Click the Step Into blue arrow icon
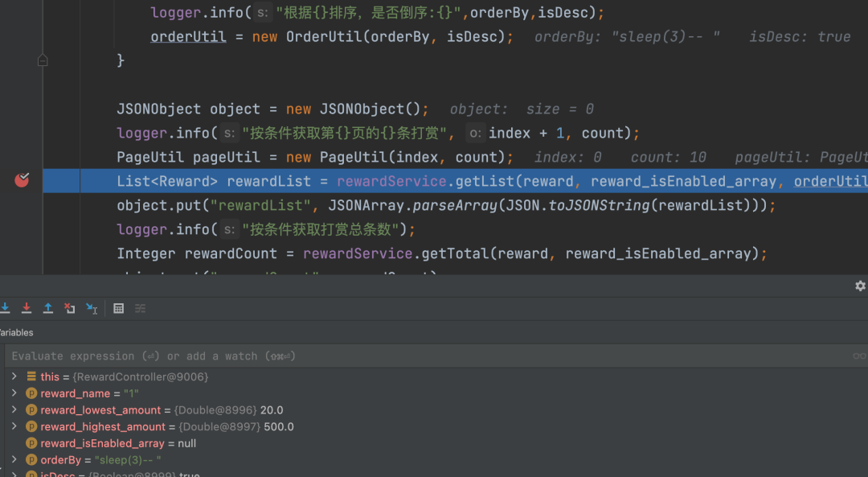The height and width of the screenshot is (477, 868). pyautogui.click(x=5, y=308)
